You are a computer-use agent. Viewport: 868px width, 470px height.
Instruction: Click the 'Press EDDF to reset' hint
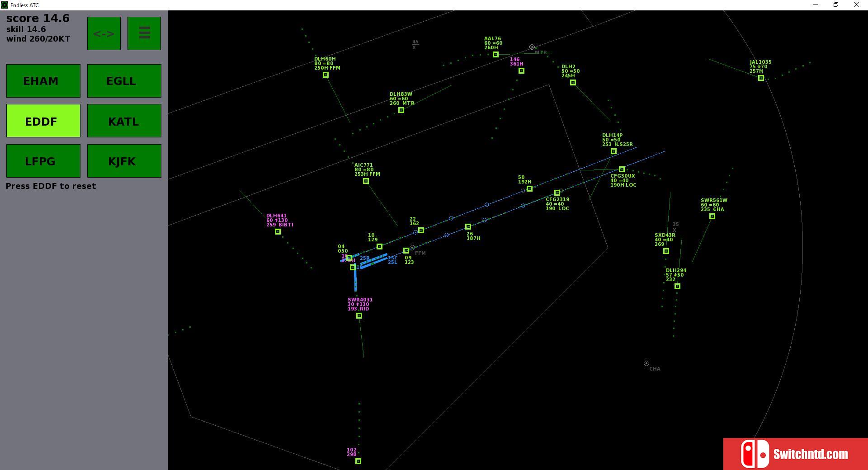pyautogui.click(x=51, y=186)
